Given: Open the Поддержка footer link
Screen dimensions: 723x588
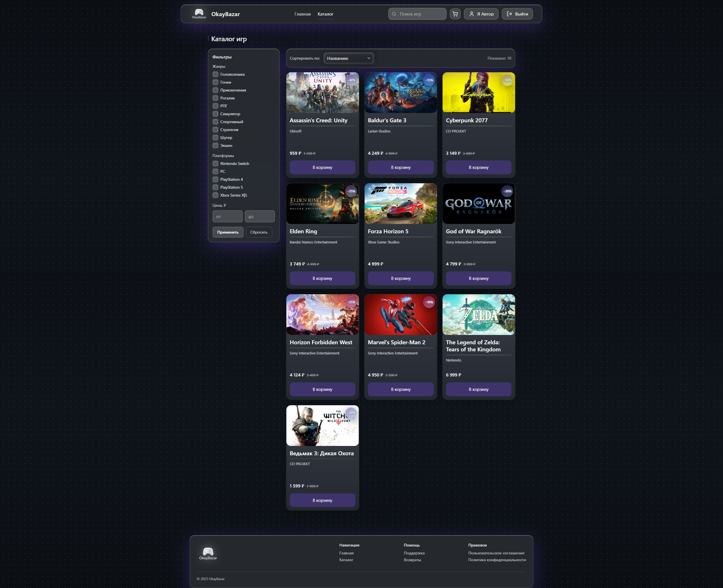Looking at the screenshot, I should click(x=414, y=553).
